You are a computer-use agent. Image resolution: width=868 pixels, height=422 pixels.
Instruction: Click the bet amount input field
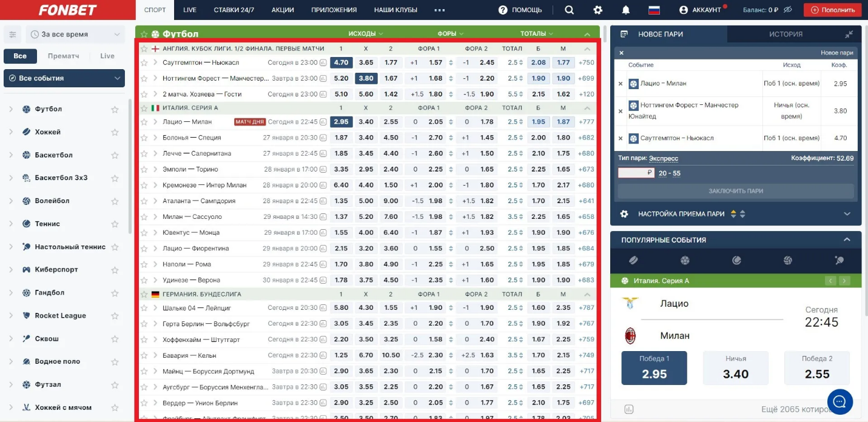(x=636, y=173)
